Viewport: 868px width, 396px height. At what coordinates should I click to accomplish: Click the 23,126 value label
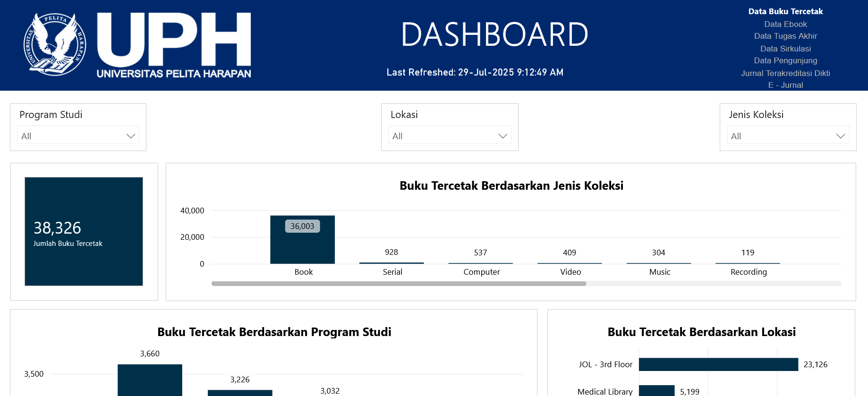click(816, 364)
